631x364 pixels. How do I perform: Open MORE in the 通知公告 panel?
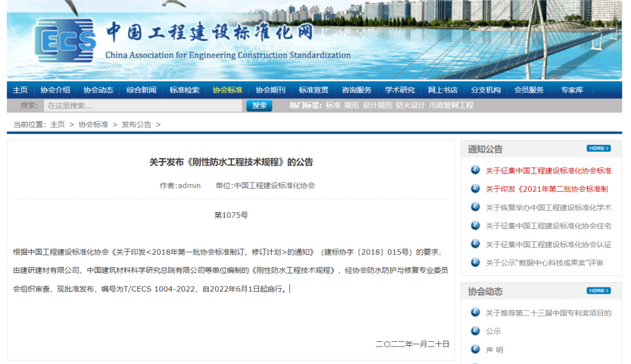click(598, 149)
